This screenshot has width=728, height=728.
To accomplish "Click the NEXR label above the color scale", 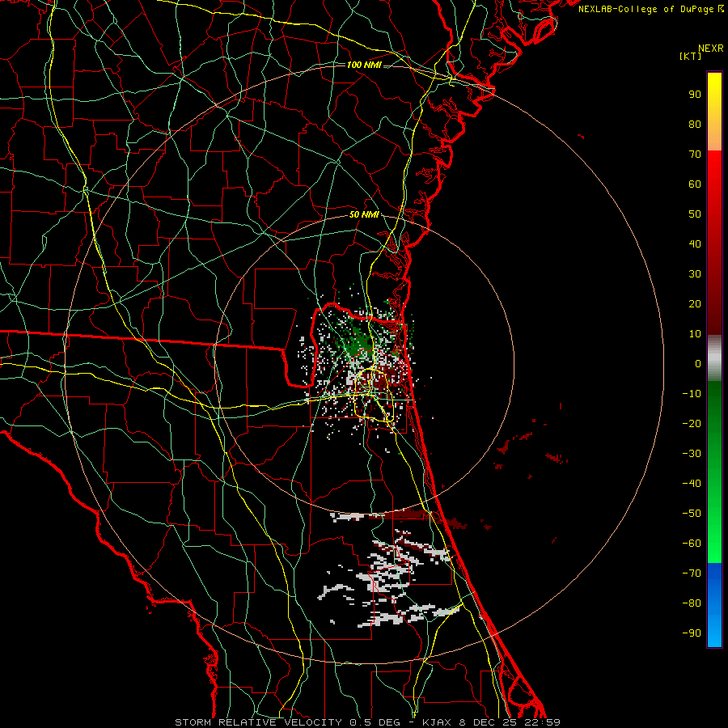I will pos(710,49).
